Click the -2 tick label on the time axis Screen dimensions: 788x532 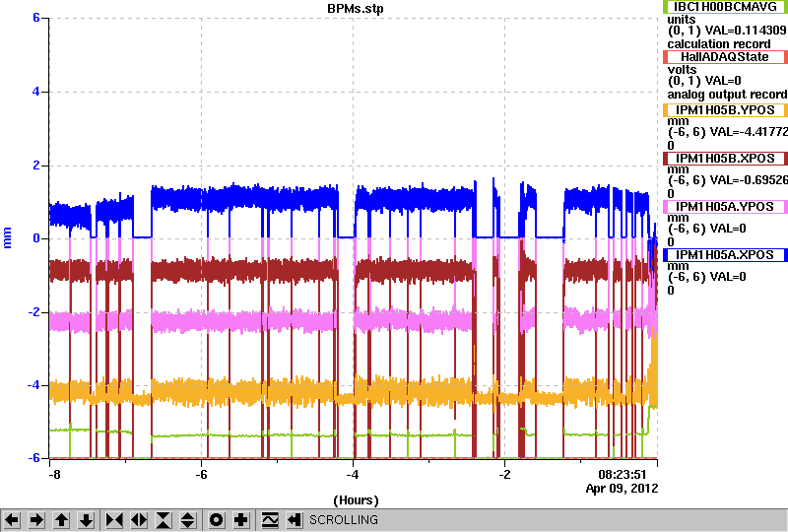pyautogui.click(x=504, y=475)
